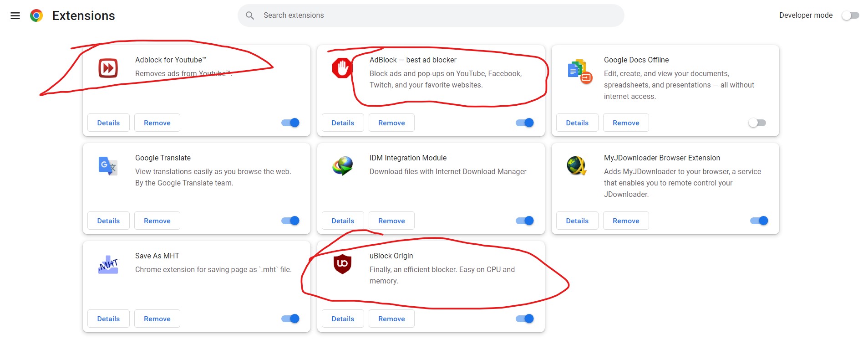Turn off uBlock Origin toggle
Screen dimensions: 868x360
tap(525, 319)
